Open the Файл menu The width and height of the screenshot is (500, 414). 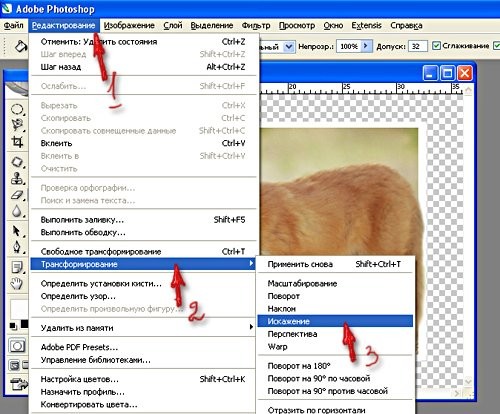click(13, 25)
